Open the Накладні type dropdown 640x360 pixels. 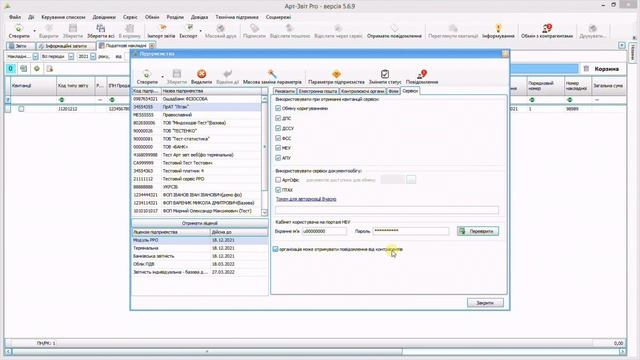36,56
